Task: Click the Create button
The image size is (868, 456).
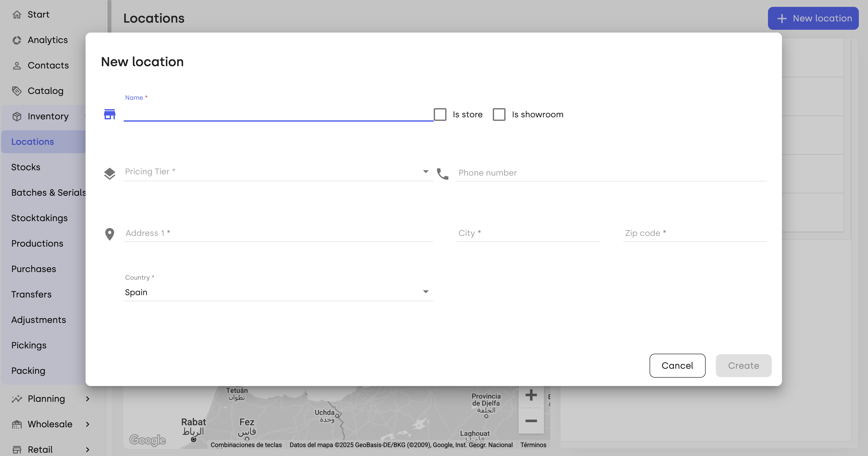Action: coord(744,366)
